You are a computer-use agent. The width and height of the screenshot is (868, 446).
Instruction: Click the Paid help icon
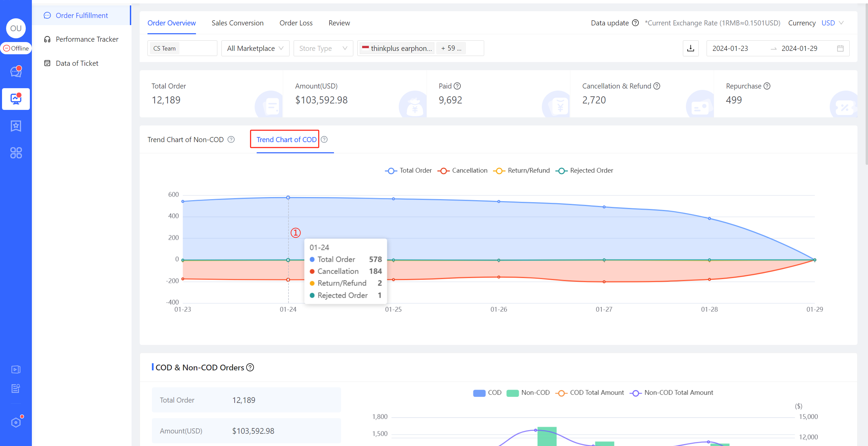[x=457, y=86]
